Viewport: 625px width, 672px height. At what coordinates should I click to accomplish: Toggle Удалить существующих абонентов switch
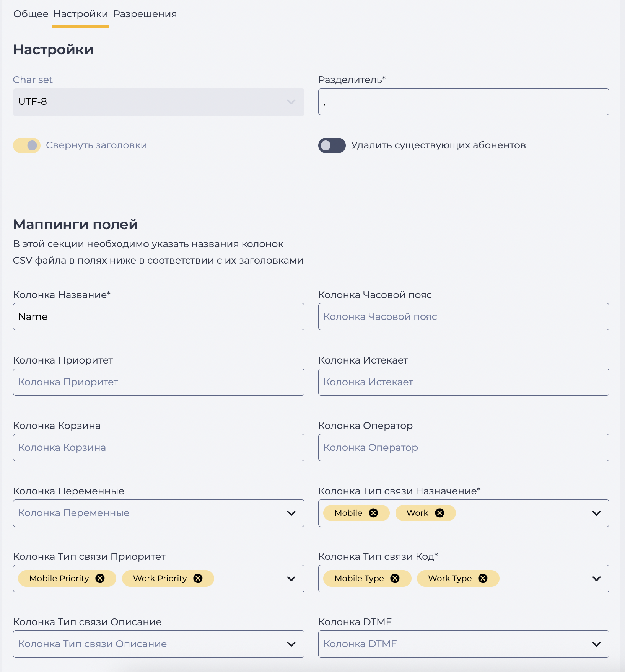click(x=332, y=145)
